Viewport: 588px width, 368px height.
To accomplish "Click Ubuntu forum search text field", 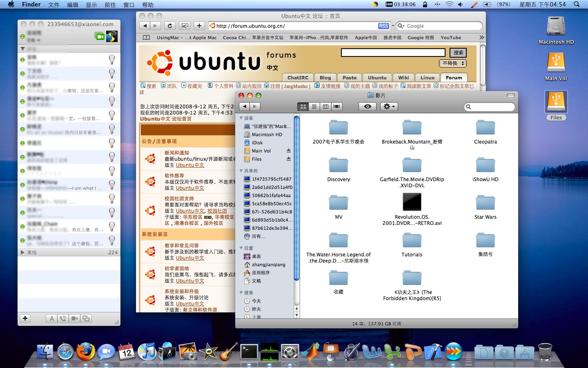I will pyautogui.click(x=393, y=52).
